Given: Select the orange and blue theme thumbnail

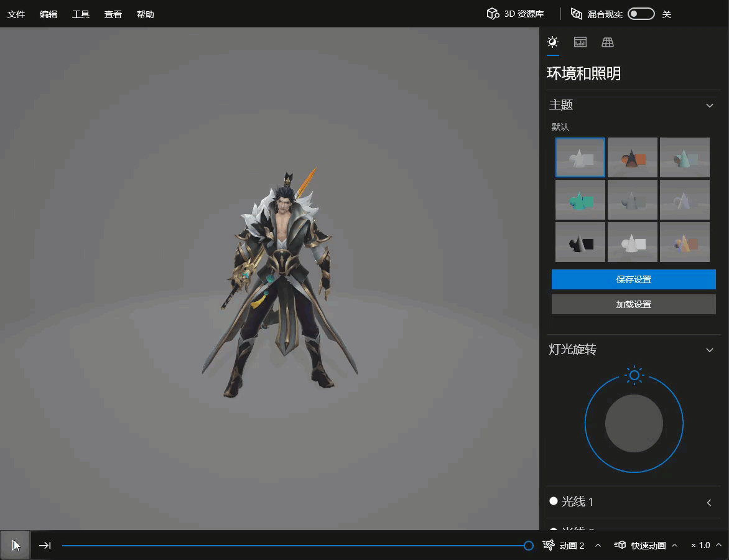Looking at the screenshot, I should point(684,242).
